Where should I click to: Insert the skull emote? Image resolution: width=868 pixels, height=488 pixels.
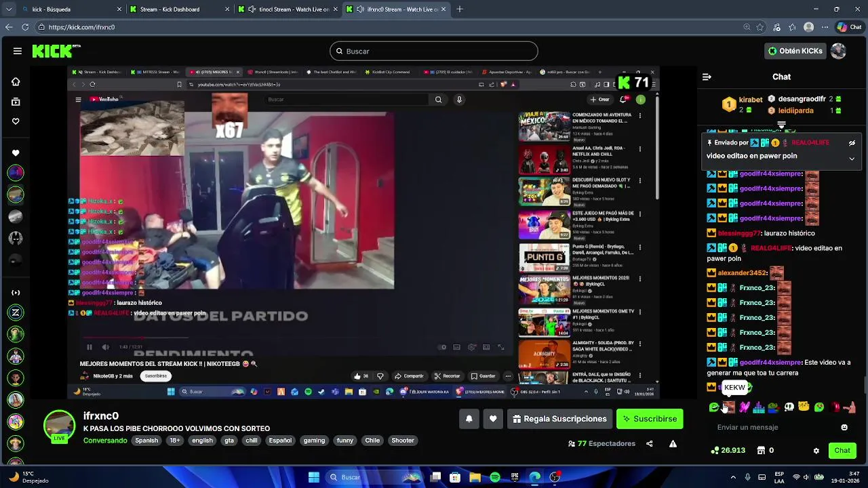(x=789, y=407)
